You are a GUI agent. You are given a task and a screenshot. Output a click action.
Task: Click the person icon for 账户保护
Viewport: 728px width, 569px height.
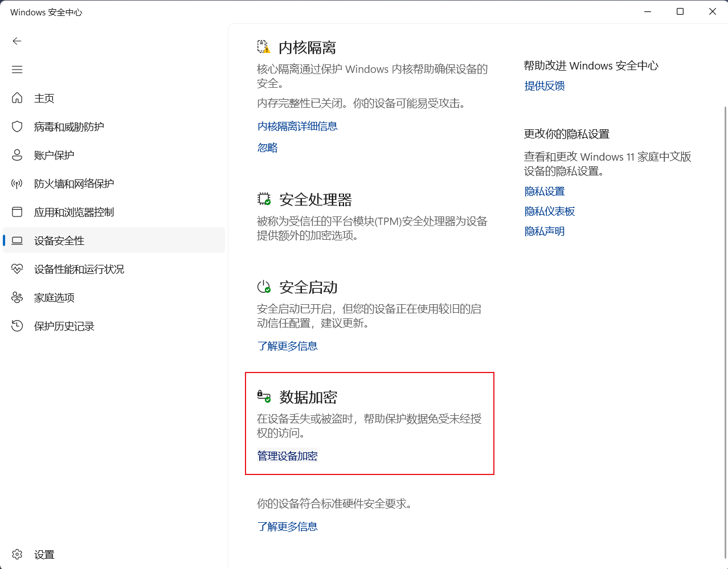click(17, 155)
